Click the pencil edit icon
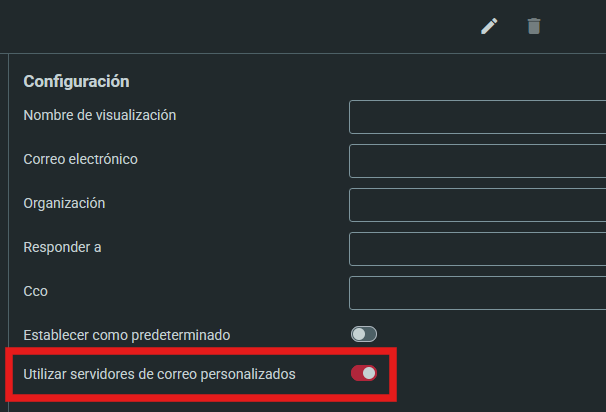This screenshot has width=606, height=412. 489,26
